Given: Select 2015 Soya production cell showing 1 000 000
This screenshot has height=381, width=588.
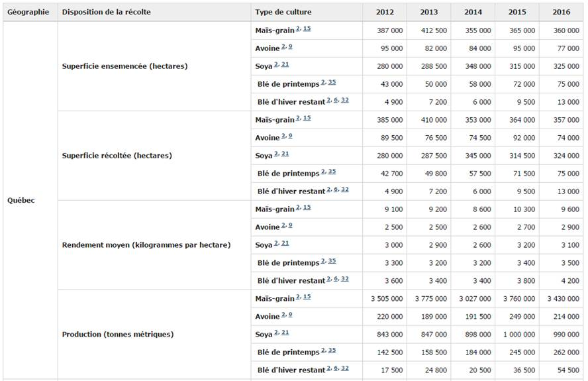Looking at the screenshot, I should point(517,335).
